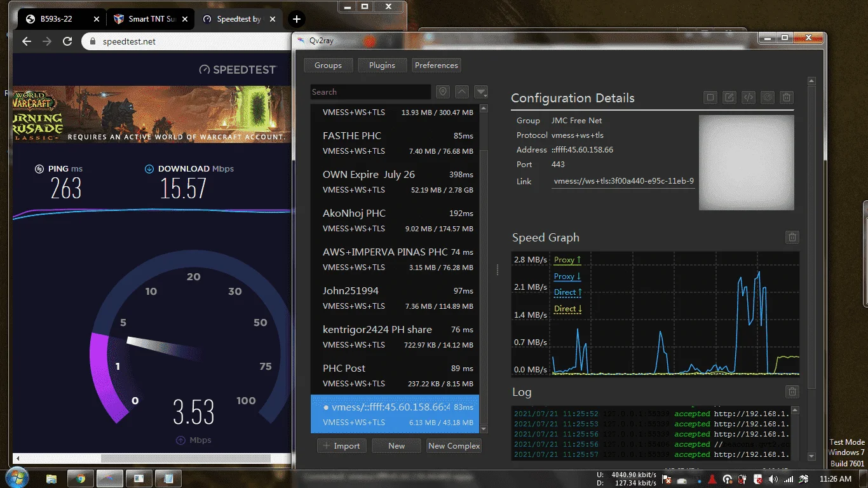Click the latency test icon in Configuration Details
This screenshot has height=488, width=868.
[x=768, y=97]
